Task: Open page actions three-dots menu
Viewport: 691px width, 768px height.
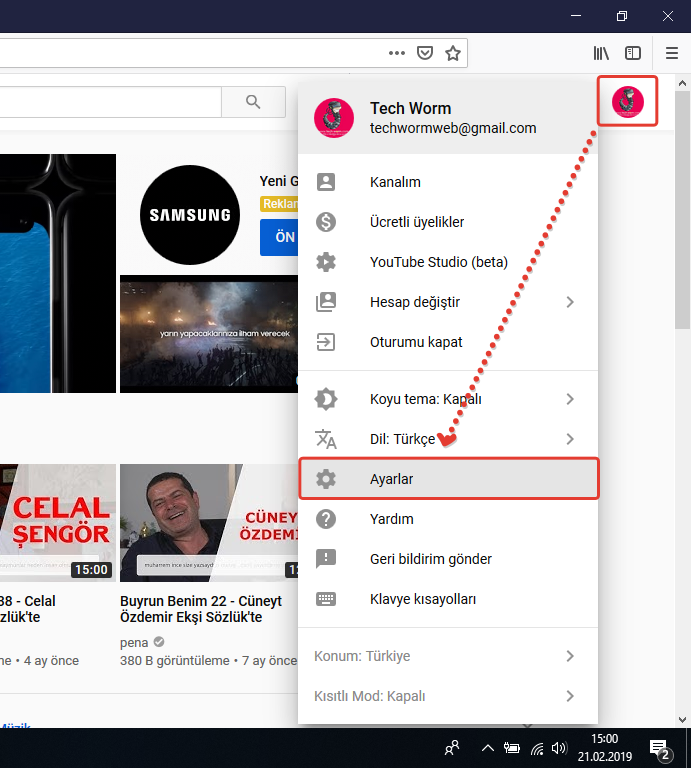Action: 397,53
